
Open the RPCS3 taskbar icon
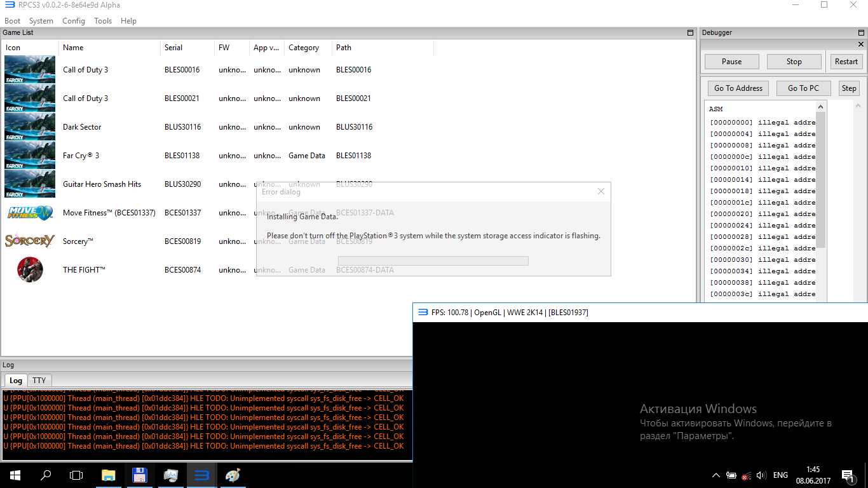click(x=202, y=475)
